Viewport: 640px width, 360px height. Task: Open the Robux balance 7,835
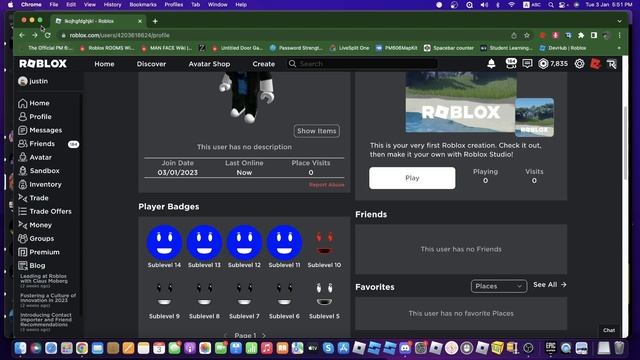tap(553, 64)
